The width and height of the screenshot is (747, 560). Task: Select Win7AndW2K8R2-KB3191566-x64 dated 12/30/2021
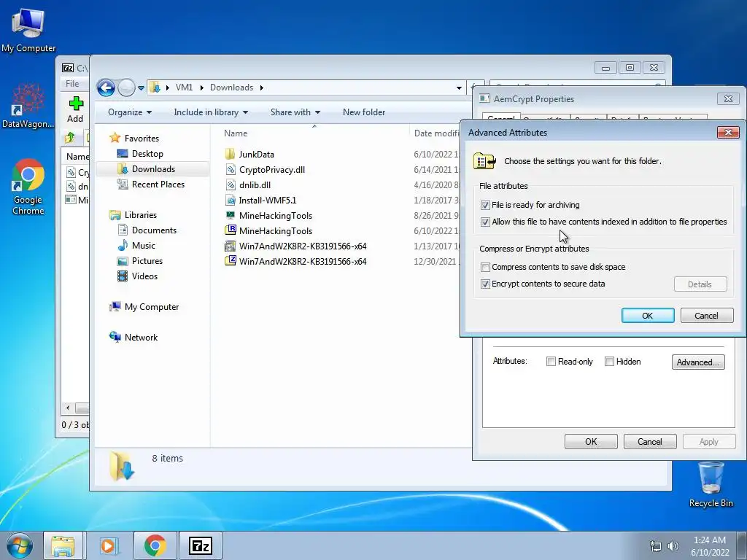[303, 262]
